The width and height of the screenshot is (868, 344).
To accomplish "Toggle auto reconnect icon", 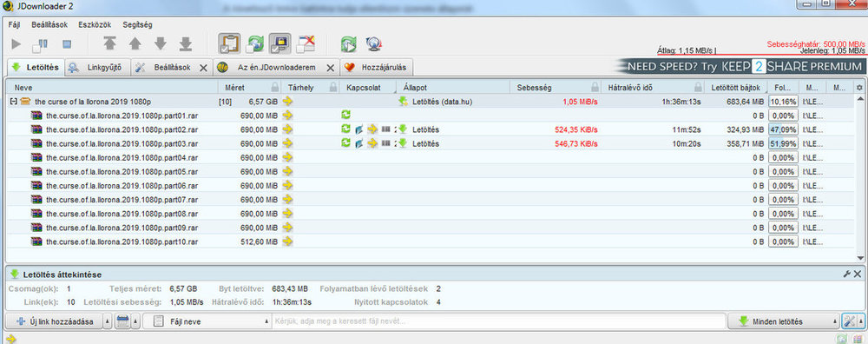I will 255,43.
